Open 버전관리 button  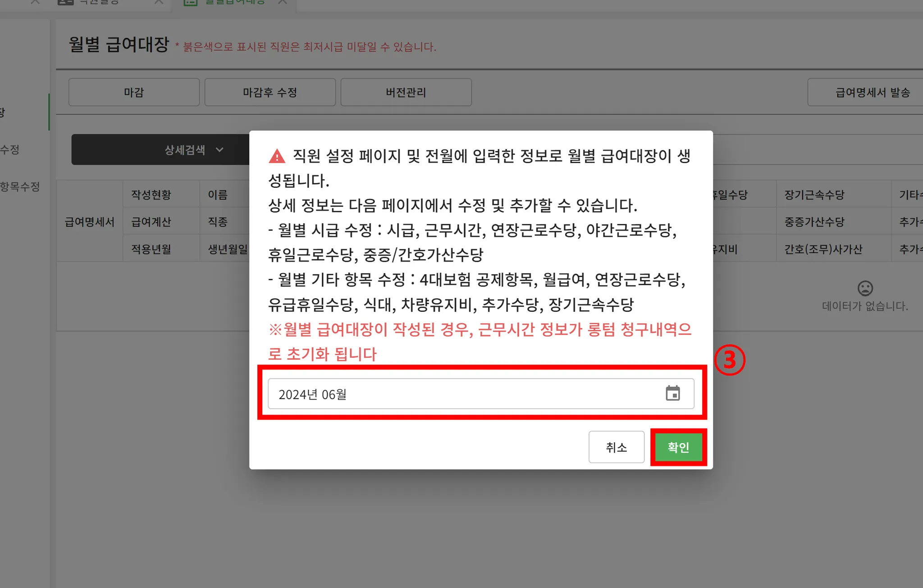click(406, 92)
